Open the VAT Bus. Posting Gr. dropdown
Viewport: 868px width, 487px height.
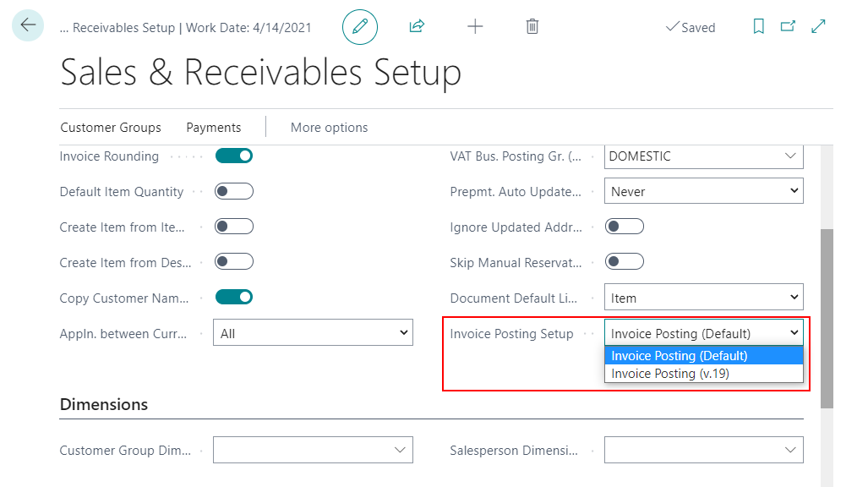point(789,156)
